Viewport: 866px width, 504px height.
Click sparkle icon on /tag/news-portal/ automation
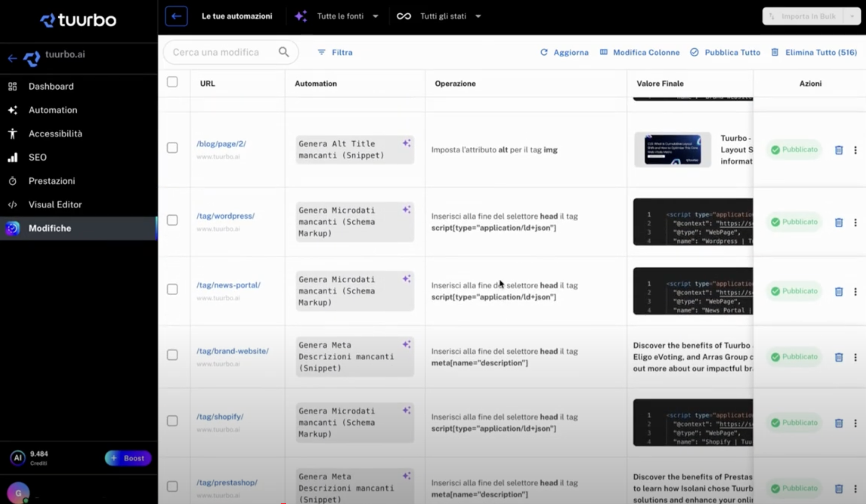point(407,279)
